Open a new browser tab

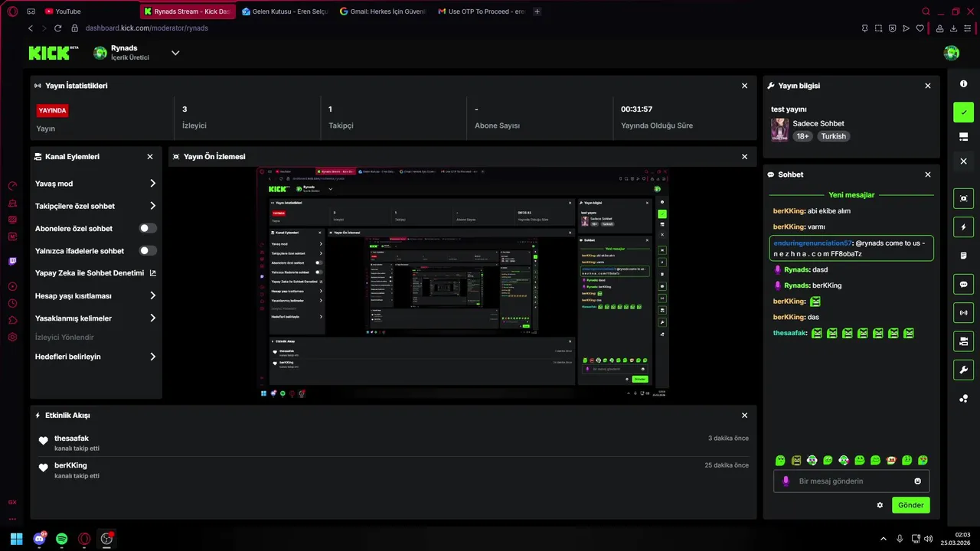[x=537, y=11]
